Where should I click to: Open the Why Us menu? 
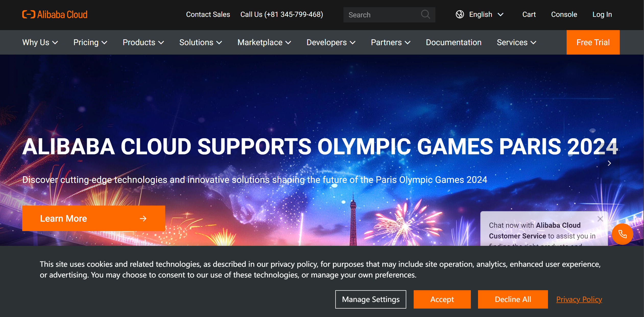coord(40,42)
